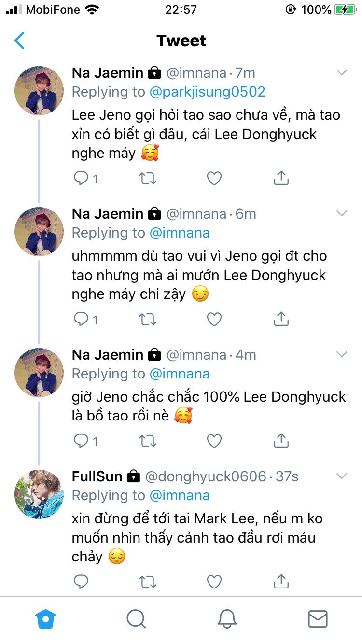Open the @parkjisung0502 profile link
The width and height of the screenshot is (362, 644).
point(208,92)
